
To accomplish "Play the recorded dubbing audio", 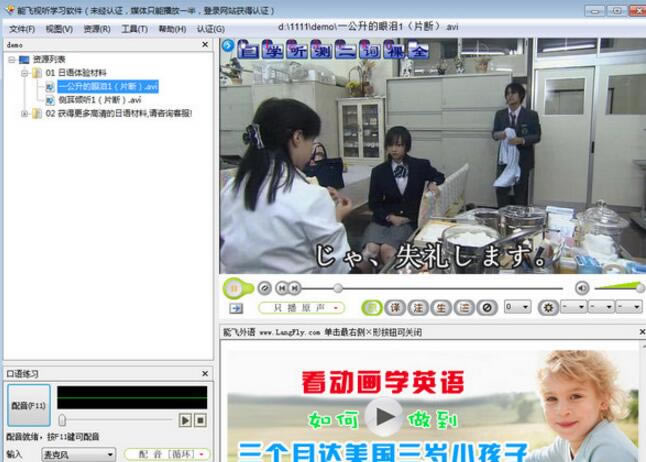I will [185, 420].
